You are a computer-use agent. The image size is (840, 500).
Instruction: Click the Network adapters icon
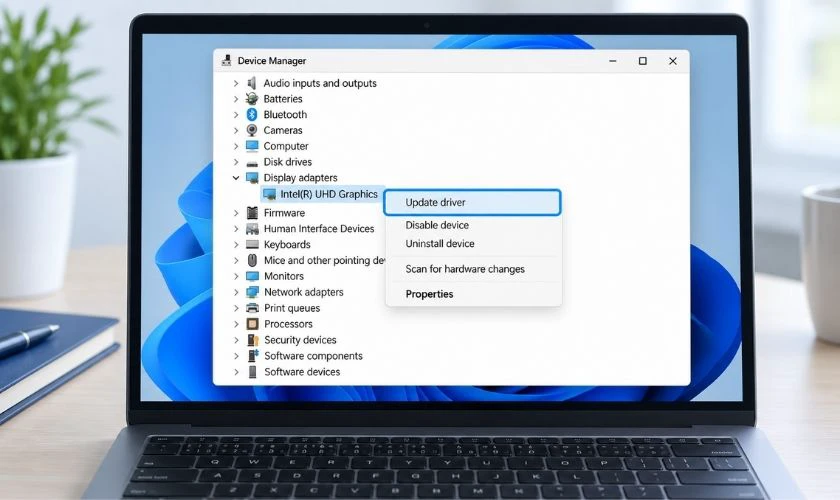252,292
